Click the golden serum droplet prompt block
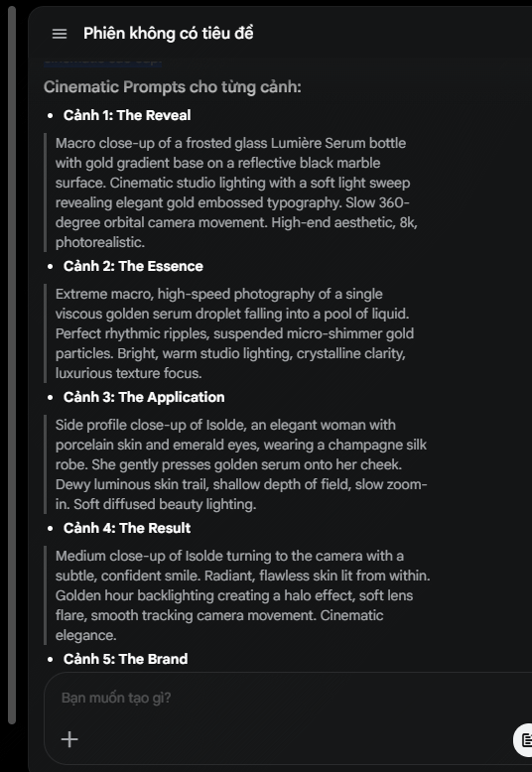This screenshot has width=532, height=772. [x=234, y=333]
